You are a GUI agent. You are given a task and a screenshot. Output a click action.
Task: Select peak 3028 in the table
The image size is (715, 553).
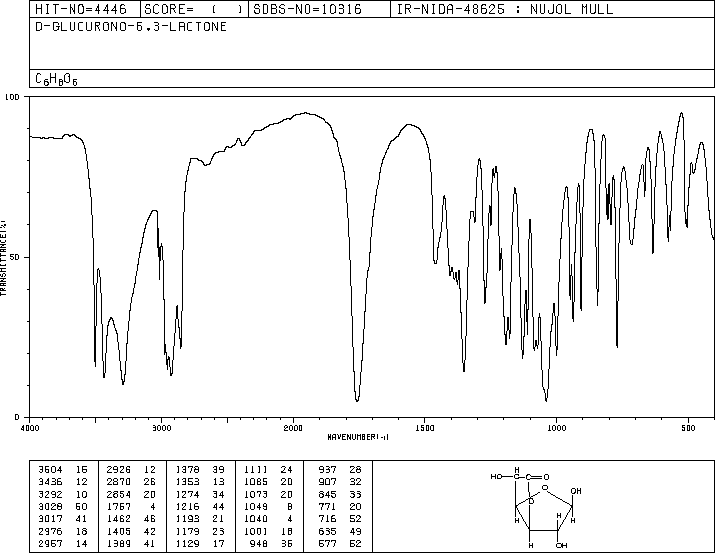[50, 506]
